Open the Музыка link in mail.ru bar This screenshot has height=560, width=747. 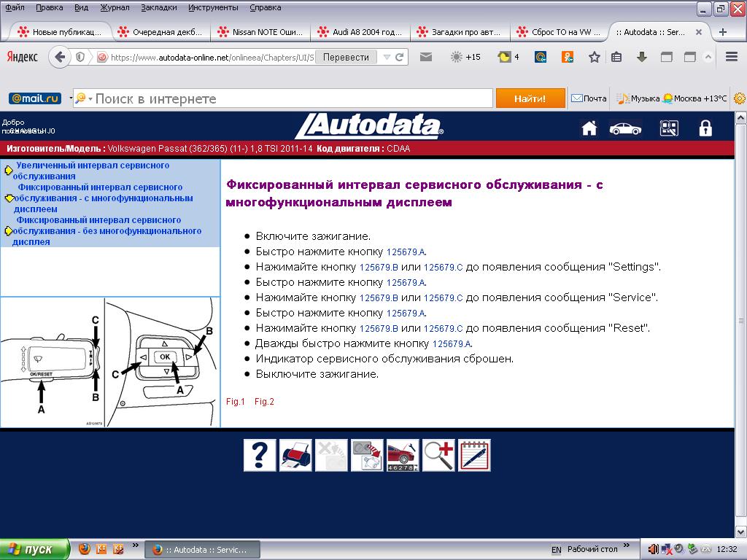pyautogui.click(x=638, y=98)
